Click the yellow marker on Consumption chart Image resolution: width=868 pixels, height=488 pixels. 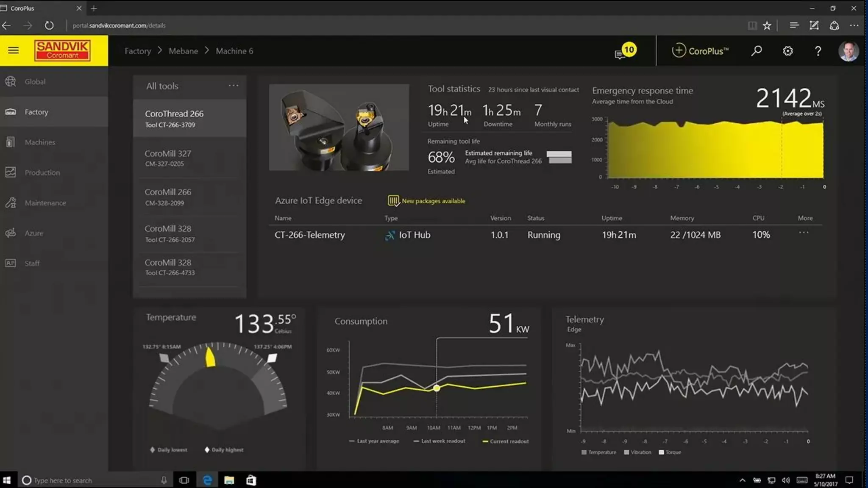click(x=437, y=388)
